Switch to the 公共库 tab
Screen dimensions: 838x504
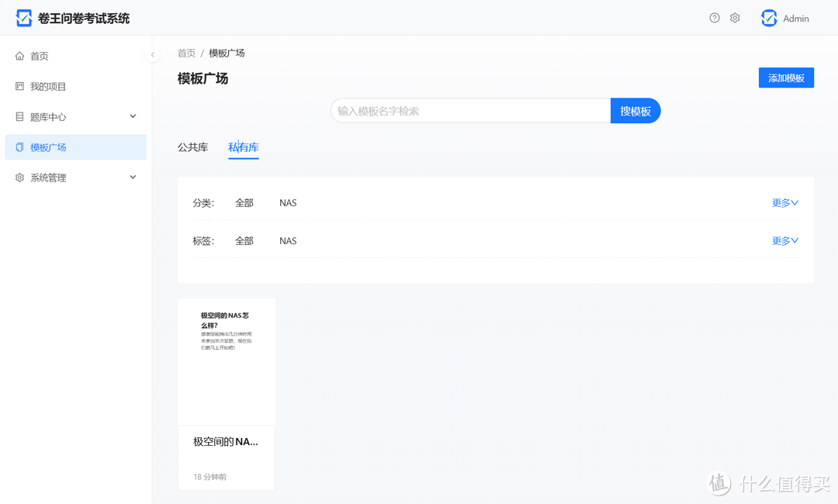pyautogui.click(x=192, y=147)
